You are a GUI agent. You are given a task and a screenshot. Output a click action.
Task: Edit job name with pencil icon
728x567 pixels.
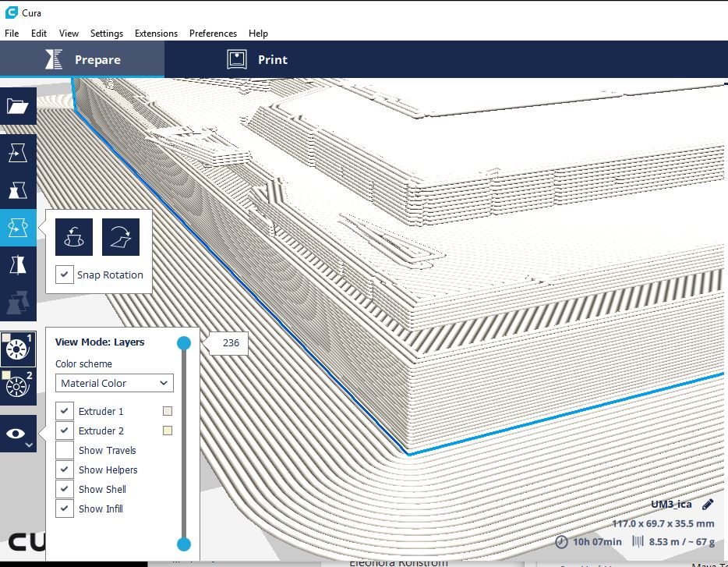(707, 505)
